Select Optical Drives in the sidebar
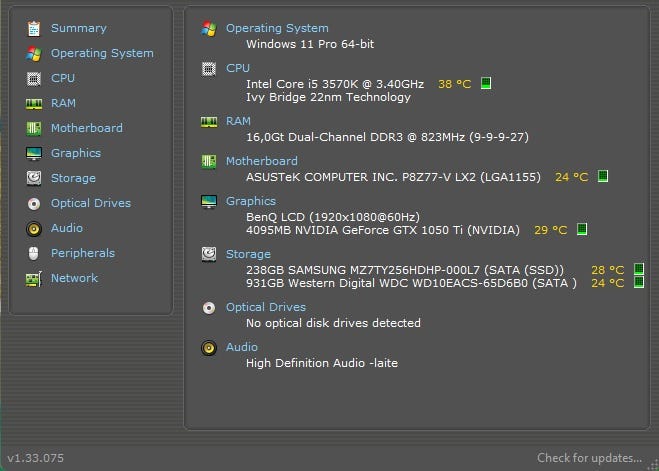The width and height of the screenshot is (659, 471). [91, 203]
